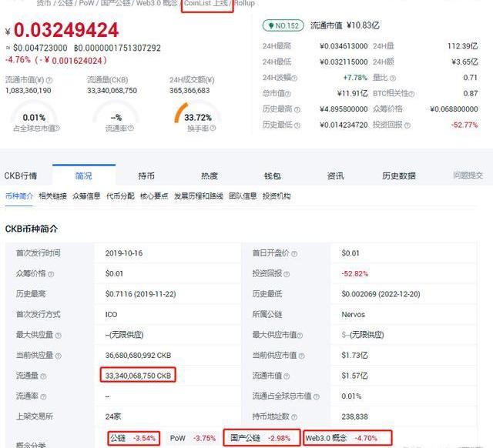Image resolution: width=493 pixels, height=448 pixels.
Task: Open 发展历程和路线 sub-section
Action: tap(200, 196)
